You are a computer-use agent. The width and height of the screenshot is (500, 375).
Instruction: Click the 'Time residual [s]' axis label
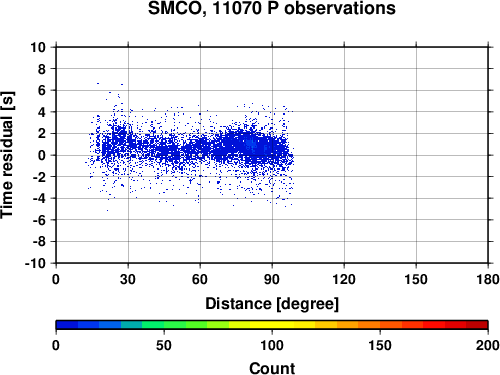point(7,155)
